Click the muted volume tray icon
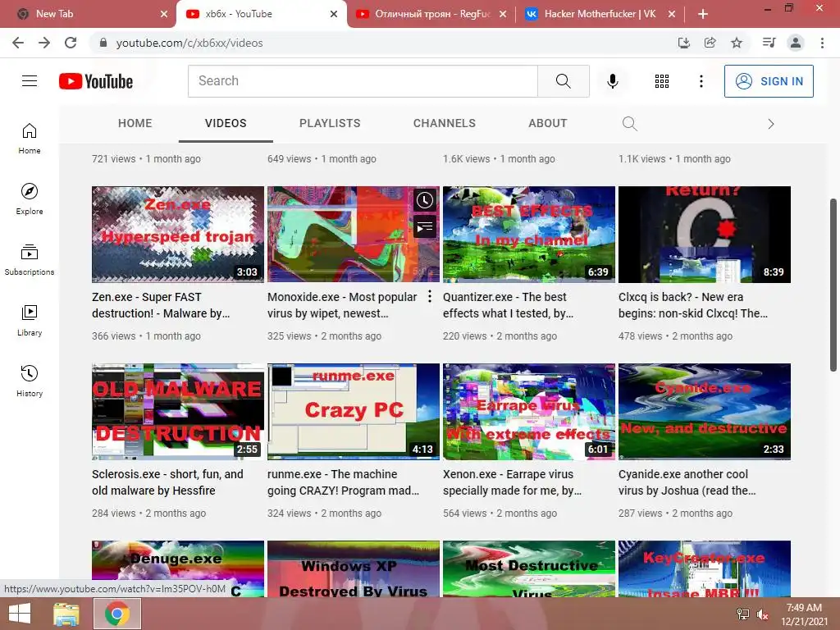840x630 pixels. click(763, 614)
